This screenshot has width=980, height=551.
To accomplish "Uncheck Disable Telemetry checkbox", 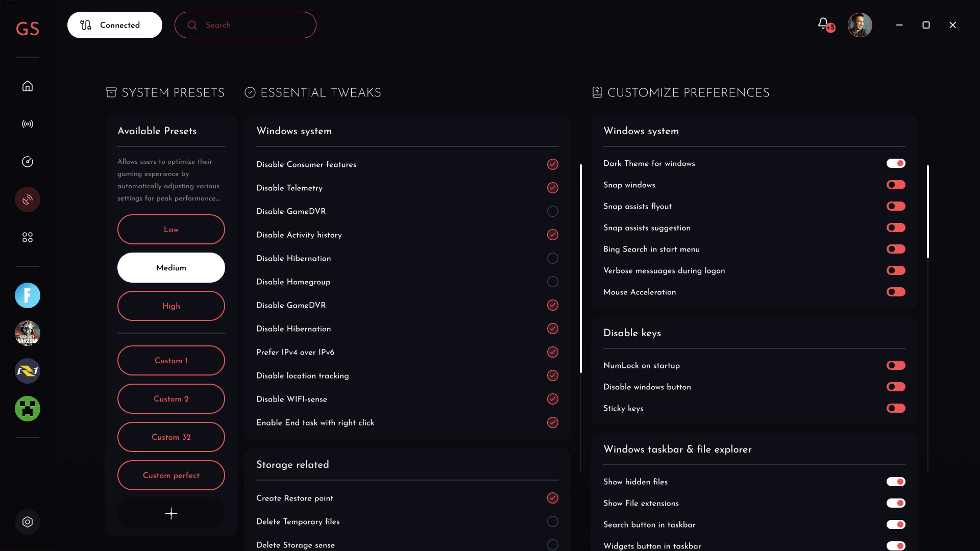I will tap(552, 188).
